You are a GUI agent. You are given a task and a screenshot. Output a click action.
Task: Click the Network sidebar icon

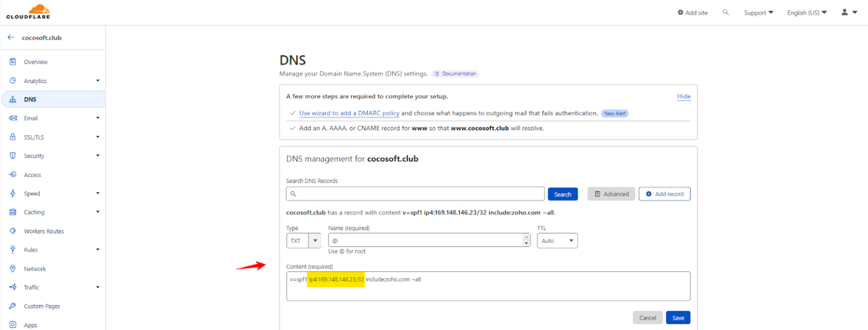click(13, 268)
